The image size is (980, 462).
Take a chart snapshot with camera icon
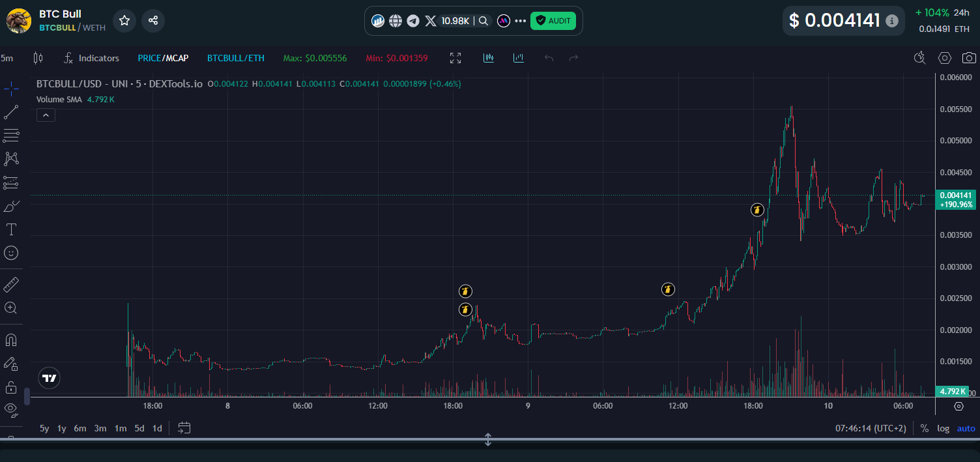(x=969, y=58)
